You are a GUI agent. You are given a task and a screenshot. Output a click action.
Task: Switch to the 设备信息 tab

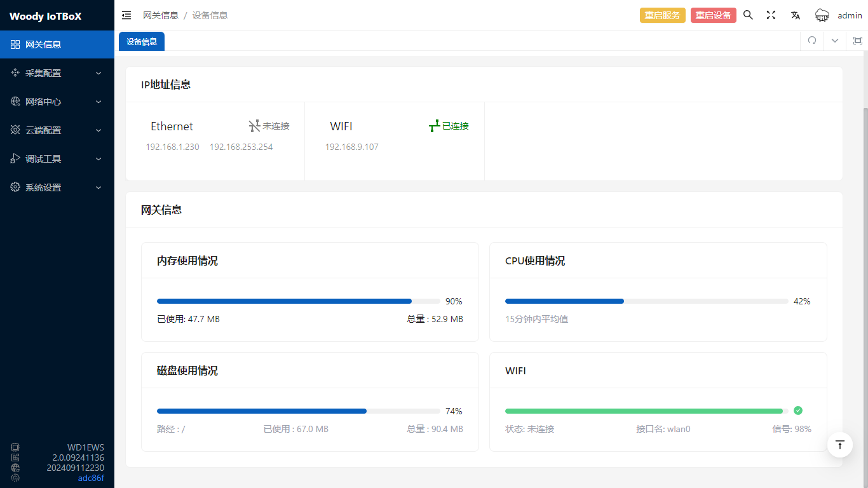pos(141,41)
